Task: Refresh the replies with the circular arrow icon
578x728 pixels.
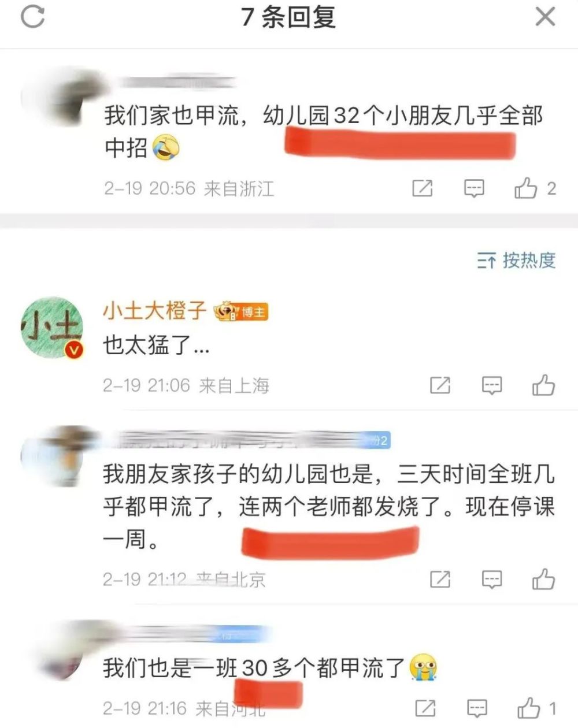Action: (x=32, y=17)
